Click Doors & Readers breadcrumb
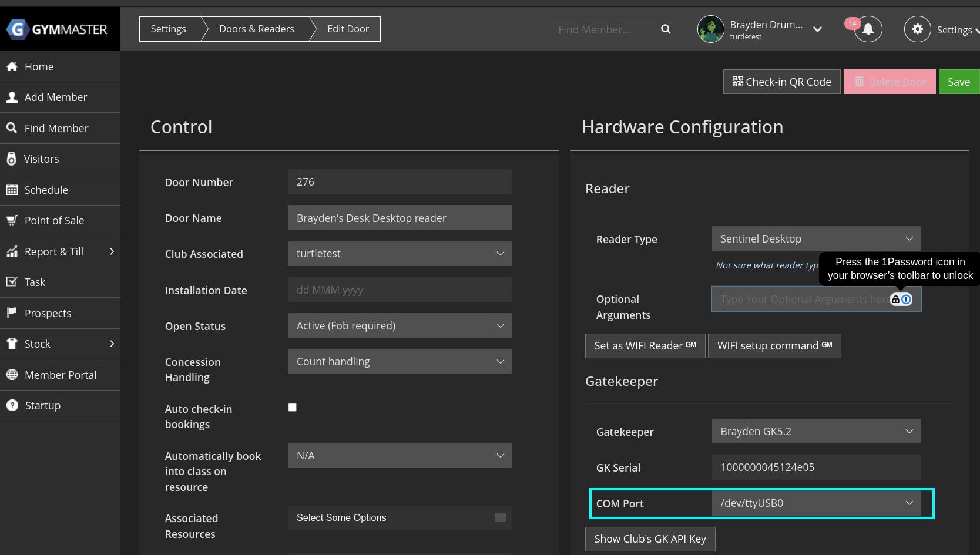 256,29
